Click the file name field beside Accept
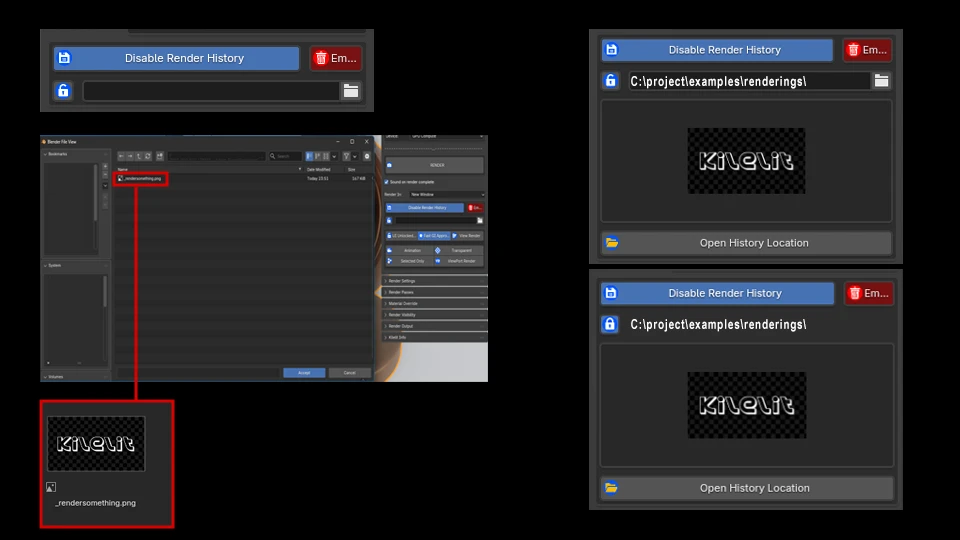 tap(198, 372)
